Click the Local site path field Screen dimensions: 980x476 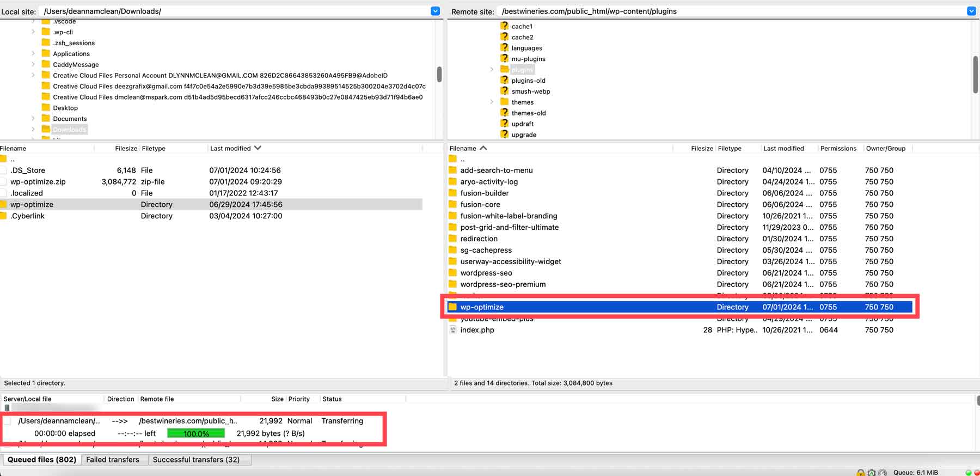tap(235, 11)
